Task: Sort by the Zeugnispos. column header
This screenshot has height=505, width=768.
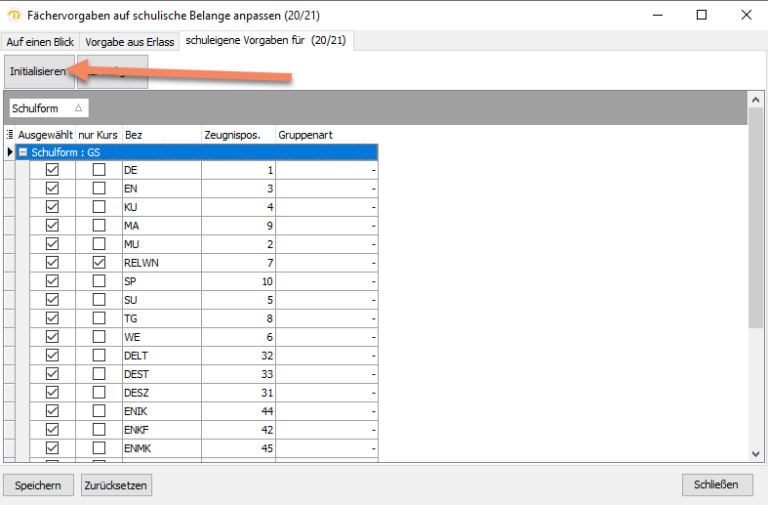Action: click(238, 134)
